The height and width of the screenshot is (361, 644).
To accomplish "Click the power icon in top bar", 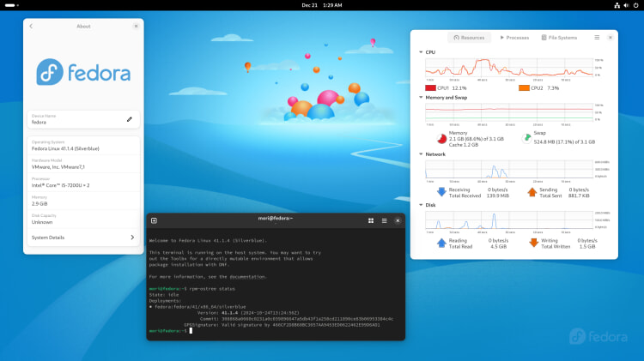I will (635, 5).
